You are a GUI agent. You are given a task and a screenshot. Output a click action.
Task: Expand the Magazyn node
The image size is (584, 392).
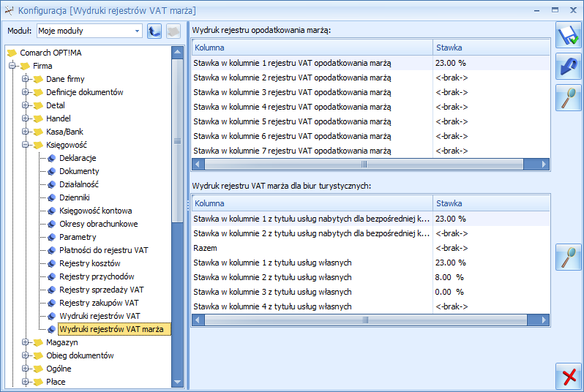26,342
